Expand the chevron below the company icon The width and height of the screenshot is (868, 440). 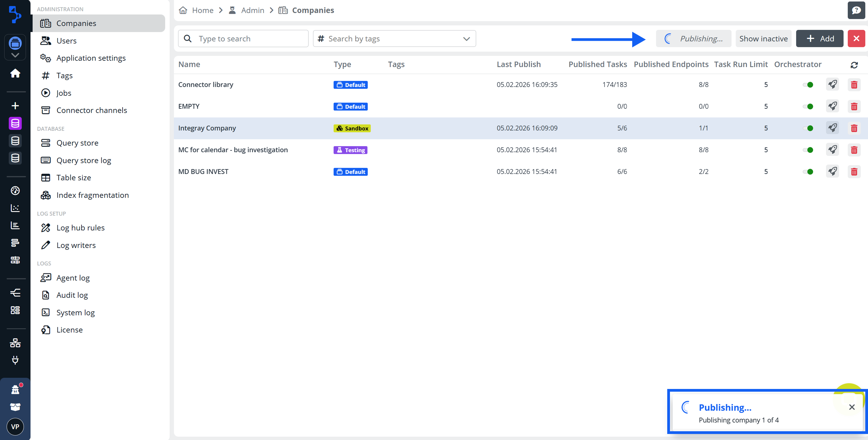15,55
